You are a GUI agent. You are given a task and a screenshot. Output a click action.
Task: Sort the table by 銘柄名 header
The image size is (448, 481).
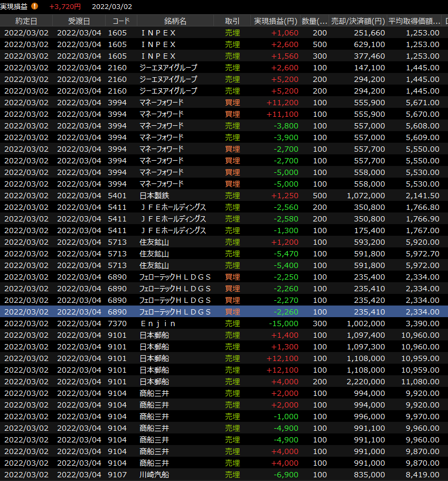175,21
